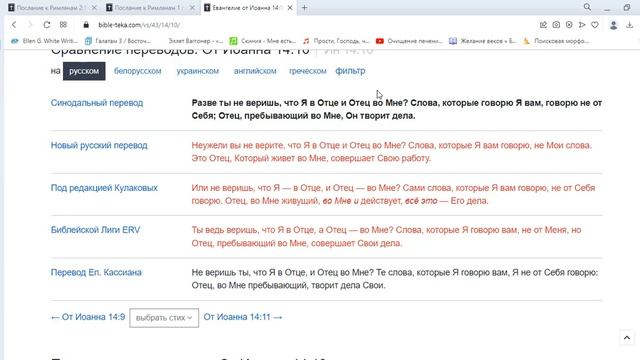
Task: Go back with the browser back arrow
Action: (14, 25)
